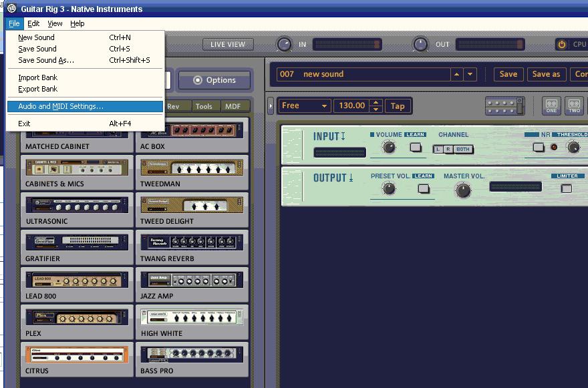The image size is (588, 388).
Task: Click the preset name field 'new sound'
Action: coord(363,74)
